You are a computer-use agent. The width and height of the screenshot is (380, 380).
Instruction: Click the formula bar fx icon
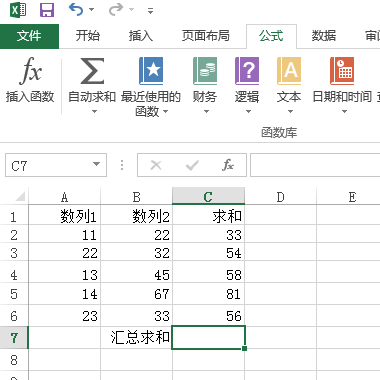(228, 165)
